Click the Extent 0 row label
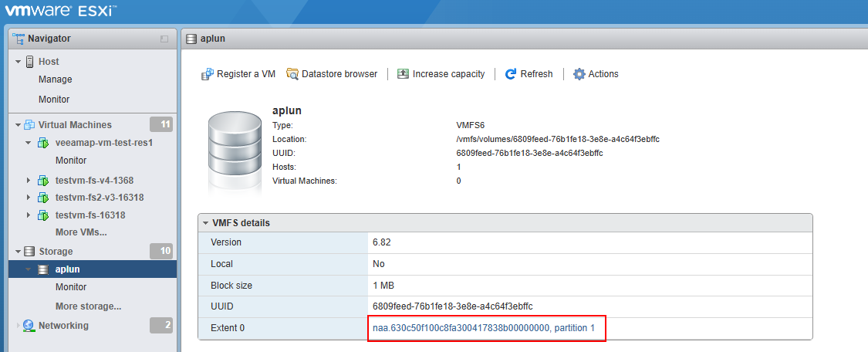Screen dimensions: 868x352 tap(228, 328)
